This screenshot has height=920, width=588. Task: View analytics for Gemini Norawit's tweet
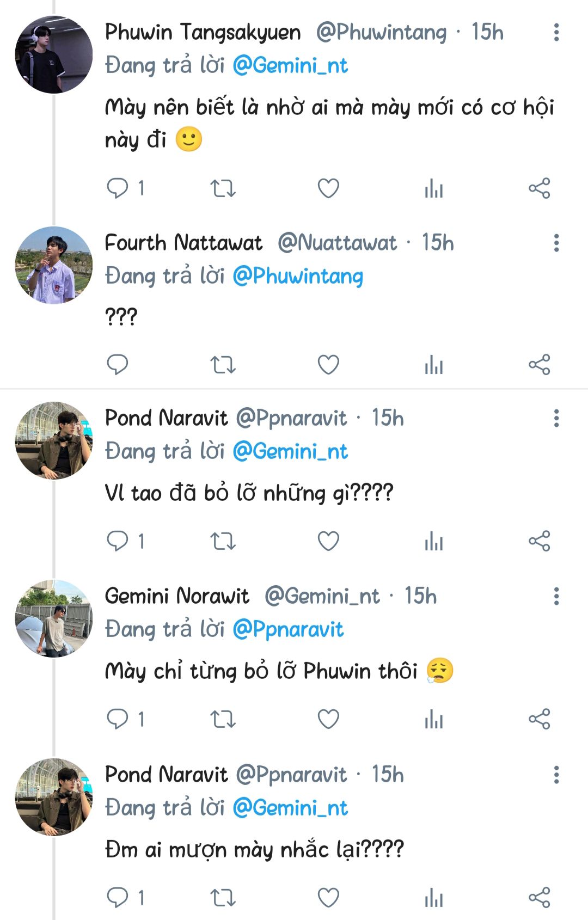click(x=434, y=719)
